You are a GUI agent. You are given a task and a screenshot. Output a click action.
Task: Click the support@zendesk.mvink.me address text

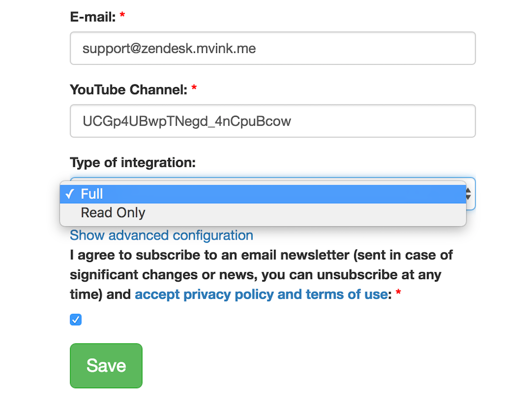coord(169,49)
